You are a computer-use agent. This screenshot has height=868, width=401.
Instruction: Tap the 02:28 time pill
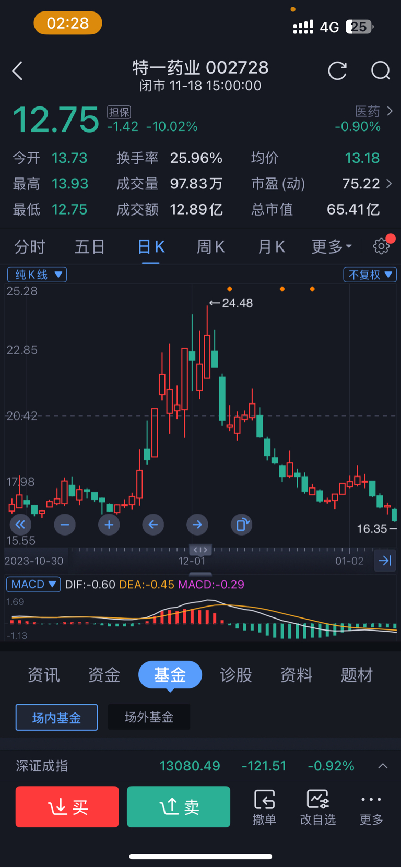[x=68, y=23]
